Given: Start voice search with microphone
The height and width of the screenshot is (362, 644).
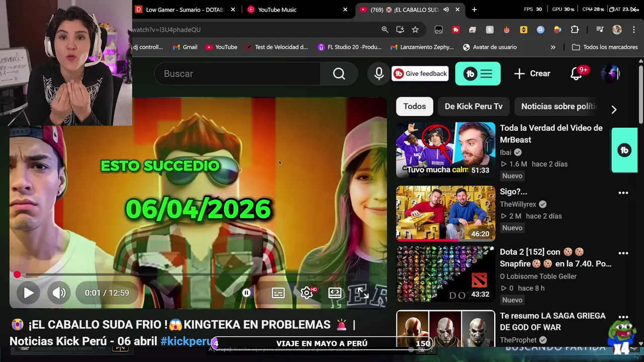Looking at the screenshot, I should pyautogui.click(x=379, y=74).
